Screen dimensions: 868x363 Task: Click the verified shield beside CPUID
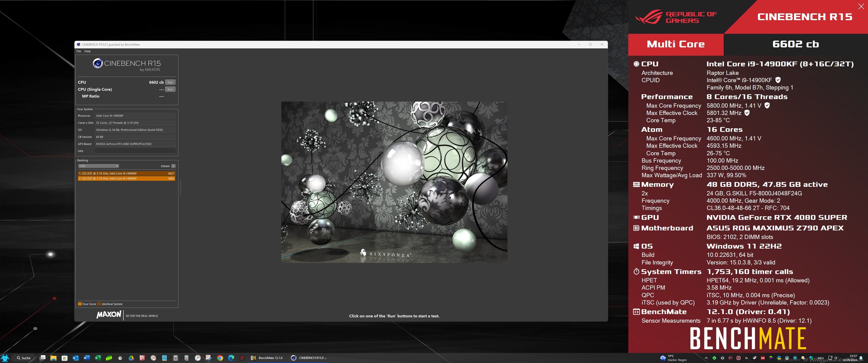(x=778, y=80)
